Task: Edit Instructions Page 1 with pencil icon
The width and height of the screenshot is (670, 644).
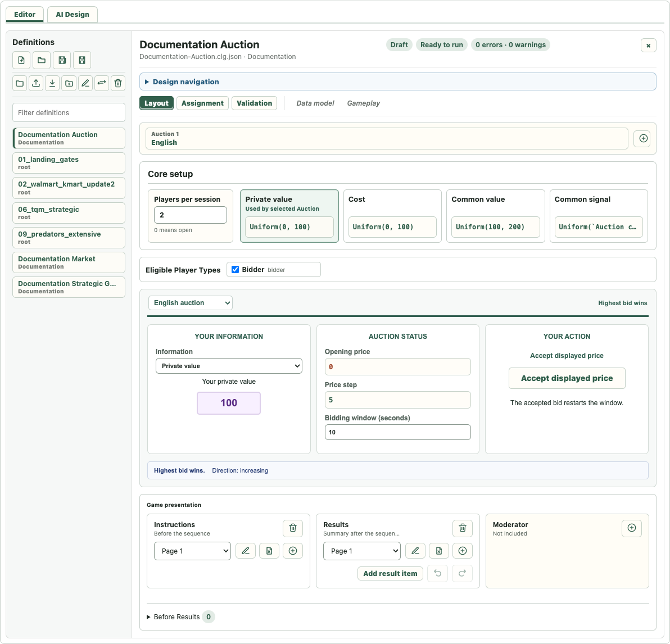Action: (x=245, y=551)
